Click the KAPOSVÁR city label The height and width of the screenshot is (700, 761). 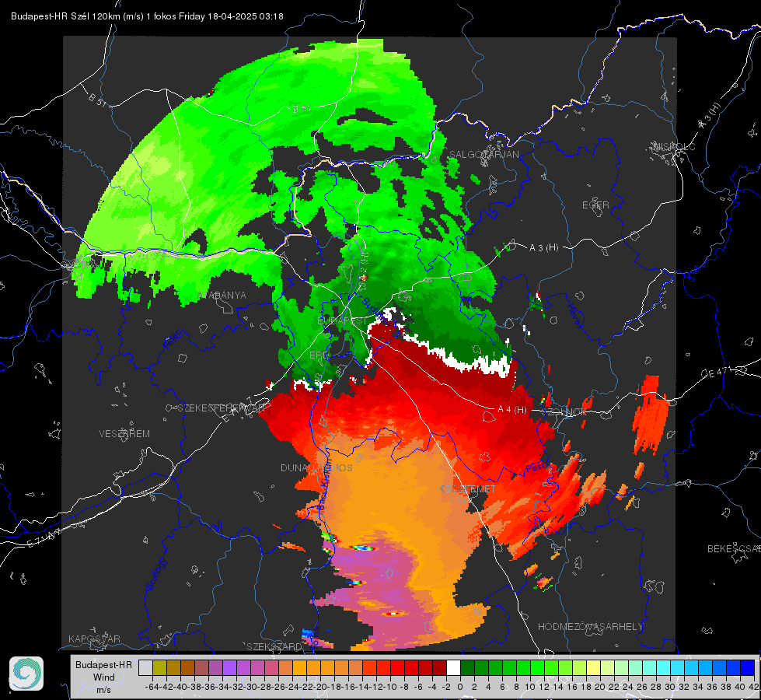[x=94, y=639]
